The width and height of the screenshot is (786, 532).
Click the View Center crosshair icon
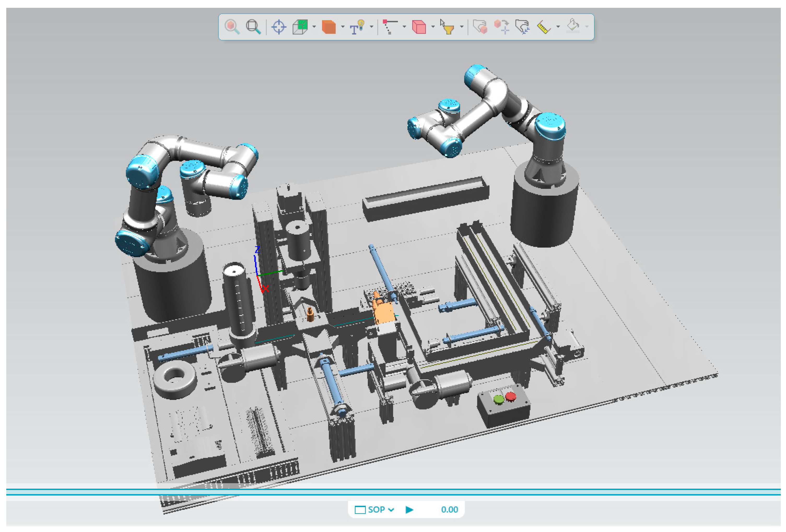pyautogui.click(x=279, y=27)
